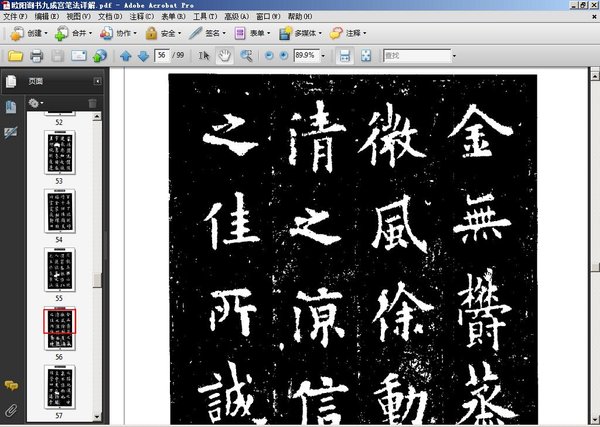The width and height of the screenshot is (600, 427).
Task: Click the 查找 search field
Action: pos(417,56)
